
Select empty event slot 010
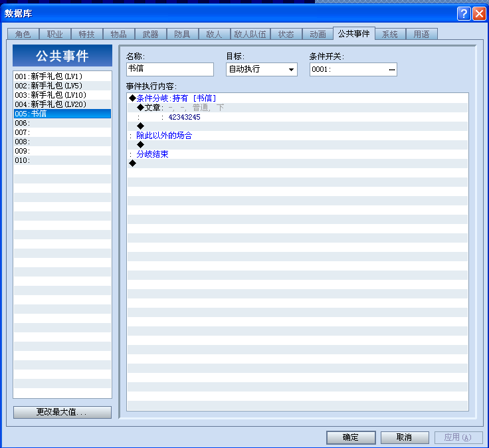62,160
